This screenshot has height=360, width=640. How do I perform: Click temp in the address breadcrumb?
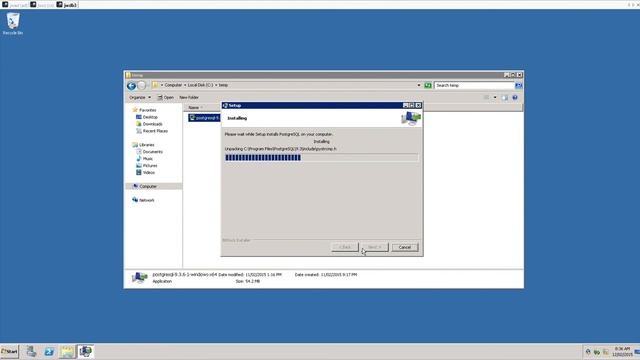(x=223, y=85)
